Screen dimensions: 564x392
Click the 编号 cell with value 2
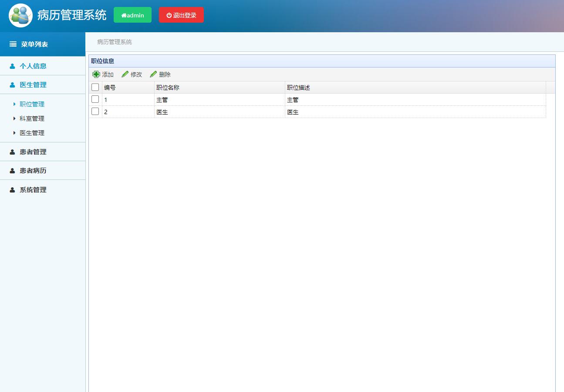click(128, 112)
